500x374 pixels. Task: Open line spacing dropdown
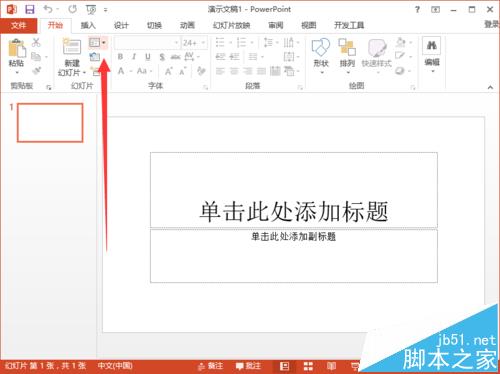tap(270, 43)
